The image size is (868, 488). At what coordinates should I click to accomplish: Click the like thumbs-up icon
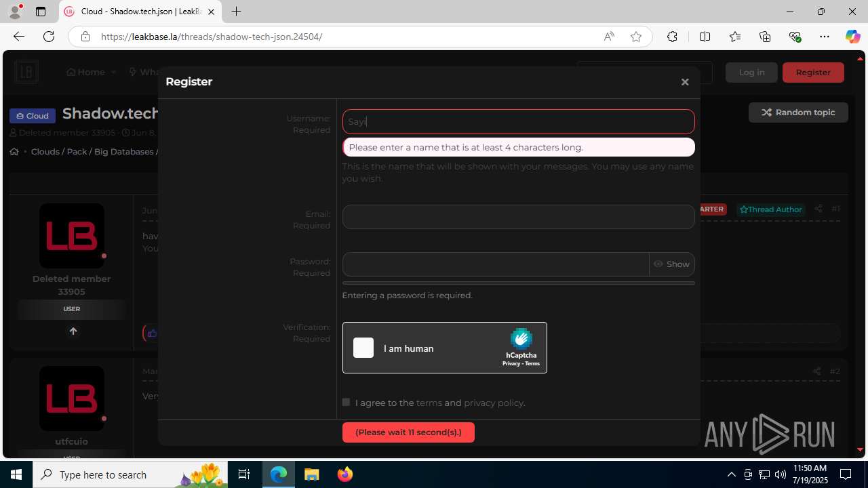click(x=152, y=333)
